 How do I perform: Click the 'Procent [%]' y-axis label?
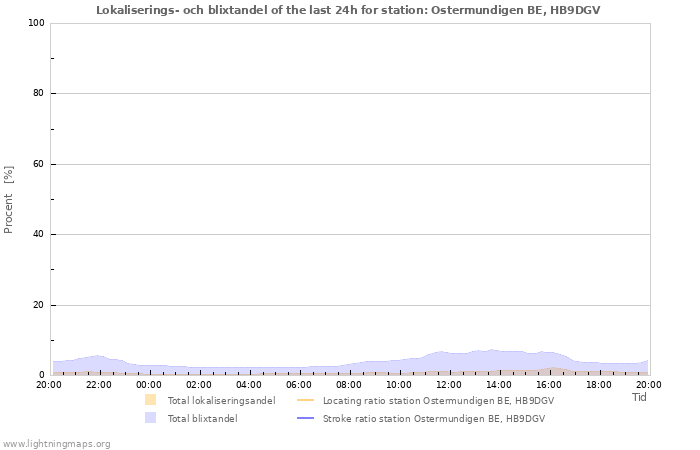click(x=8, y=200)
